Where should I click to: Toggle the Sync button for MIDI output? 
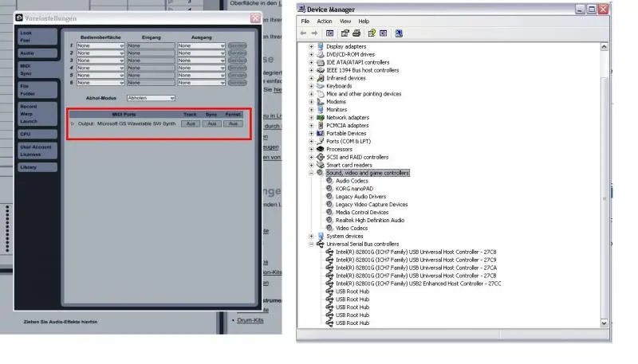(211, 123)
